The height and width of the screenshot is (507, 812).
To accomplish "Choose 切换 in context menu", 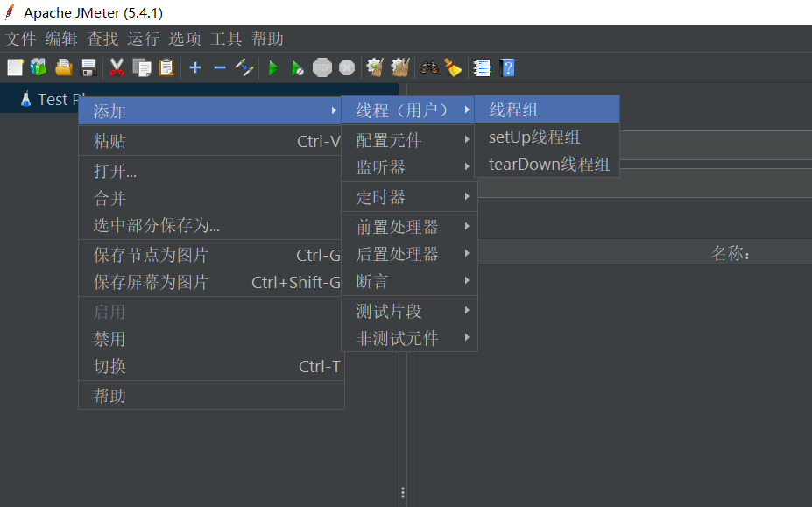I will 211,366.
